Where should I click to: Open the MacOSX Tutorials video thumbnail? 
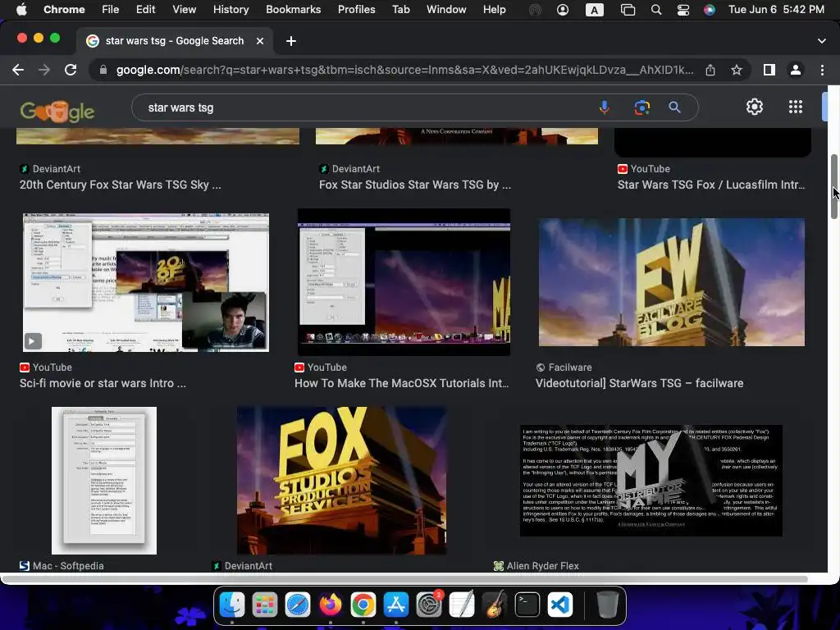pos(404,282)
